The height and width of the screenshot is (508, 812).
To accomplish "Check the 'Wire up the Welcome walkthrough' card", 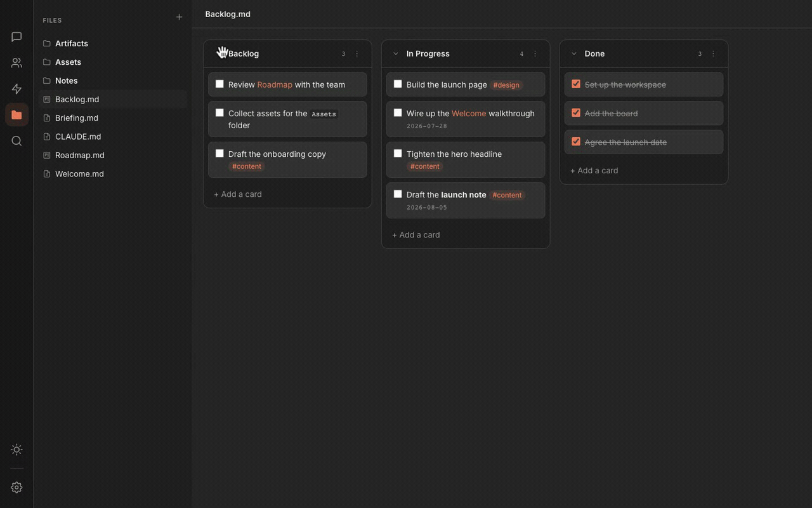I will 398,113.
